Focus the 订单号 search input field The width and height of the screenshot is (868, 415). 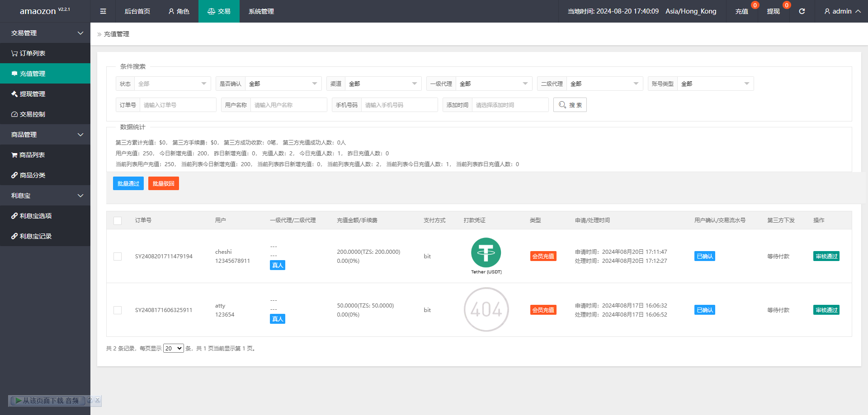point(178,105)
